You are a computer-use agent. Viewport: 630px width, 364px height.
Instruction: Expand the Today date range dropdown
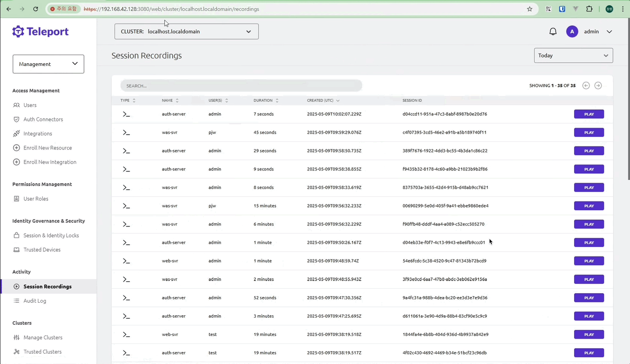click(573, 55)
